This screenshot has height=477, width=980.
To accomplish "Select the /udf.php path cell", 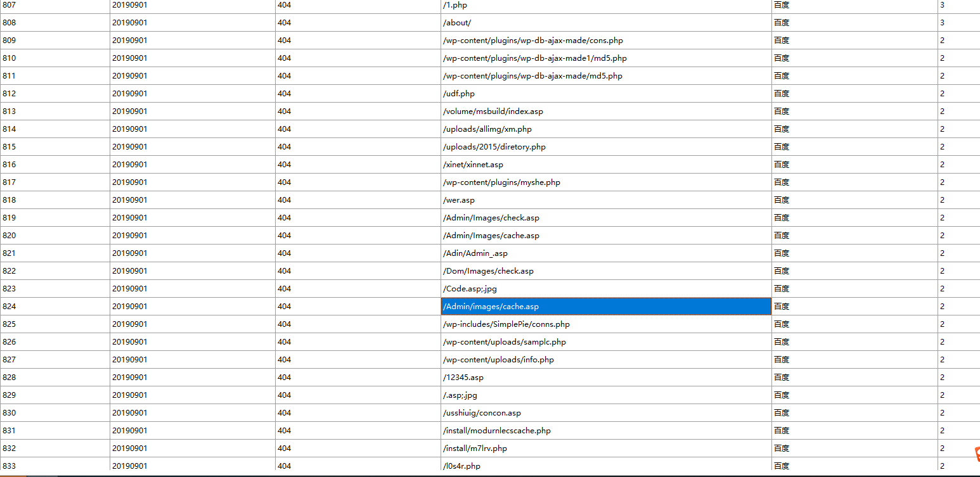I will click(606, 94).
